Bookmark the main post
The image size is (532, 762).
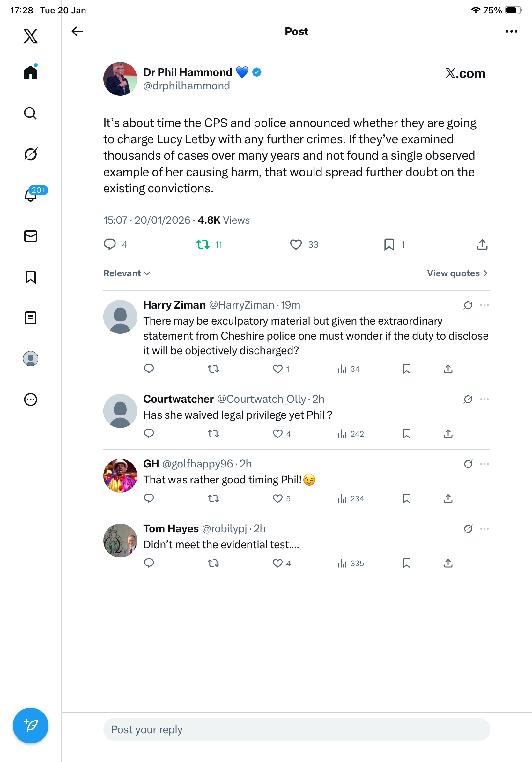[x=389, y=245]
